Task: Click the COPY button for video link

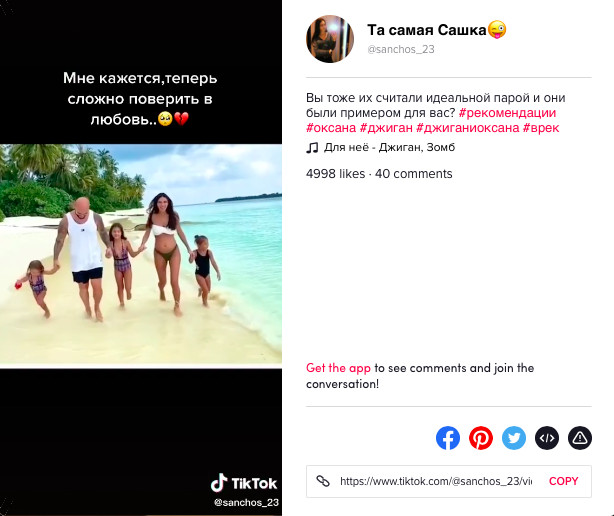Action: (x=563, y=481)
